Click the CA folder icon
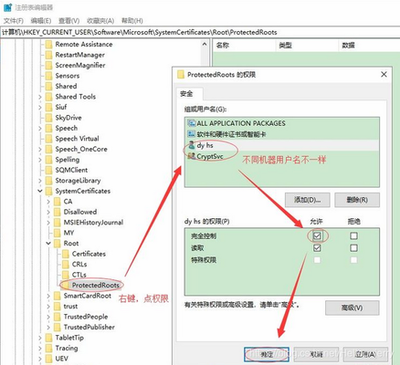Image resolution: width=400 pixels, height=365 pixels. point(57,201)
